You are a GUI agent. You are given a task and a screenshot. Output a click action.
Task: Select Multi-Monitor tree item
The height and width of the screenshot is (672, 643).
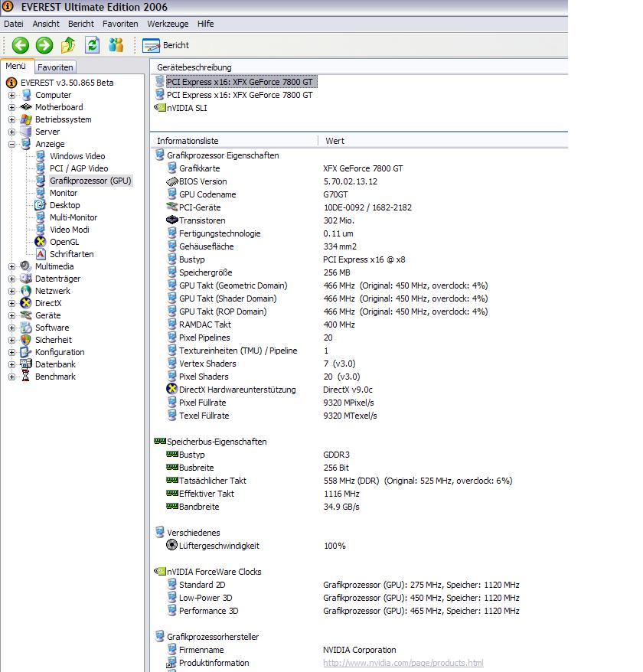[73, 217]
